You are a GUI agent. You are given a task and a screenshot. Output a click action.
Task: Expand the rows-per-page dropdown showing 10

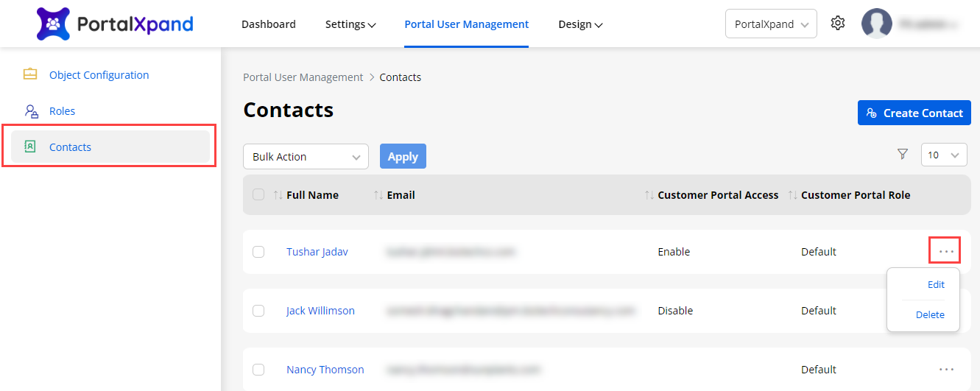coord(944,155)
